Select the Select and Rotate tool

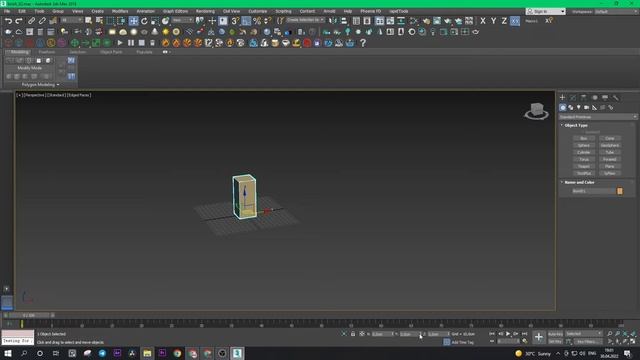tap(144, 21)
